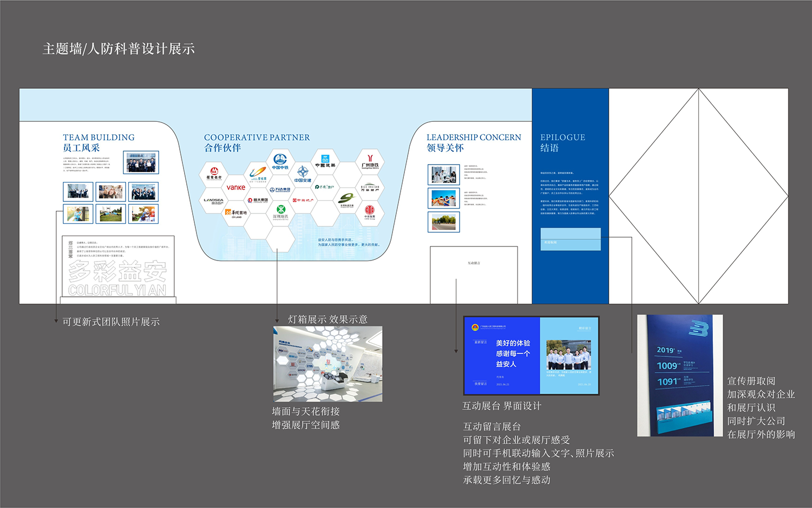Click the green 深圳地铁 metro logo
This screenshot has height=508, width=812.
coord(280,212)
